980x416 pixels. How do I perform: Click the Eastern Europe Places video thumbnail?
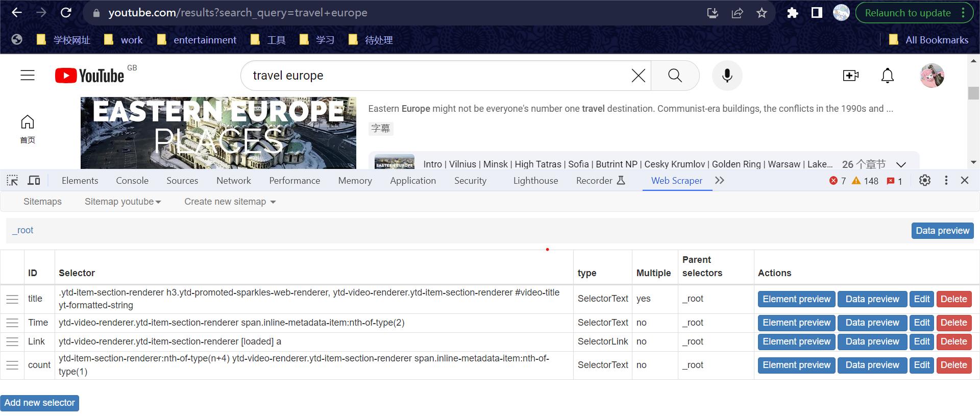click(x=218, y=133)
